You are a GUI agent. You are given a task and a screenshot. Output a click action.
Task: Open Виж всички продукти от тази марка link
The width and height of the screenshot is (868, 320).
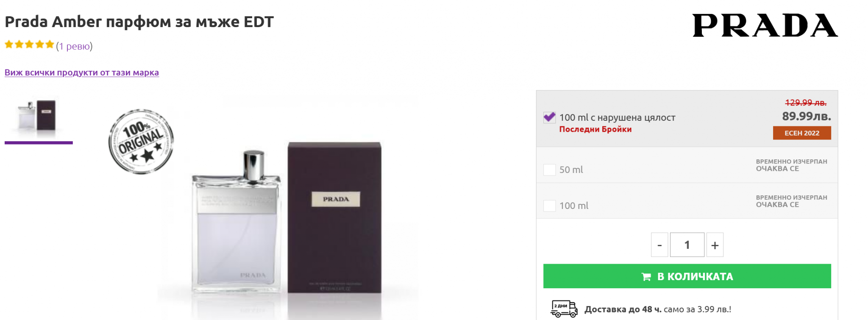pyautogui.click(x=82, y=72)
